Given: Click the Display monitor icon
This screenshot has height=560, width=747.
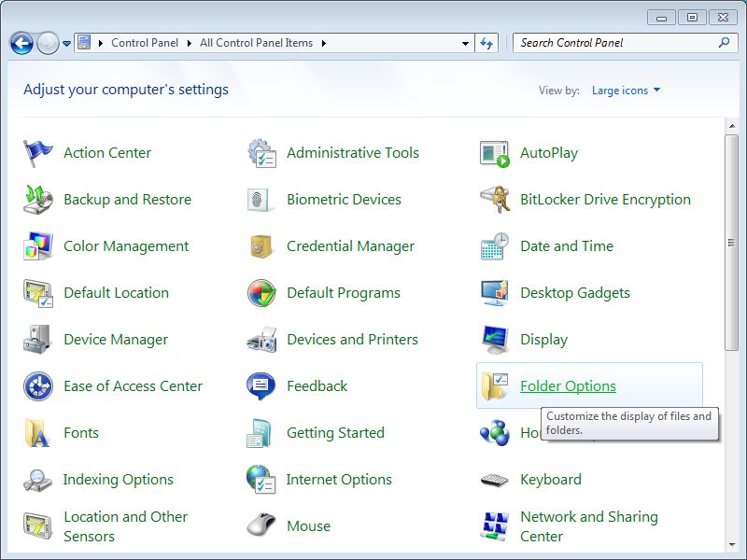Looking at the screenshot, I should pyautogui.click(x=495, y=340).
